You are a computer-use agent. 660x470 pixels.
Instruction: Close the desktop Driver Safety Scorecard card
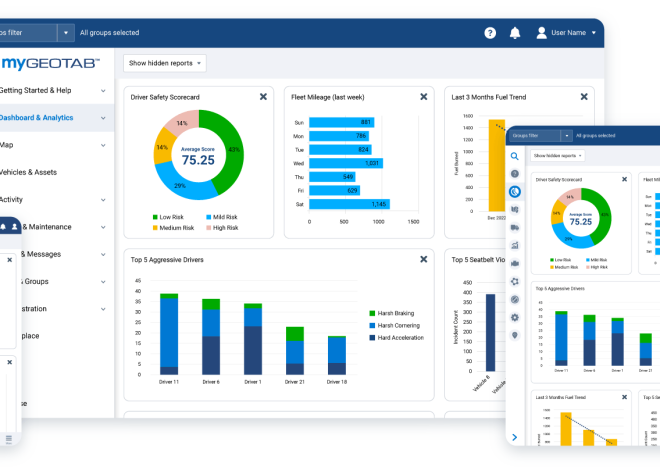pos(263,97)
